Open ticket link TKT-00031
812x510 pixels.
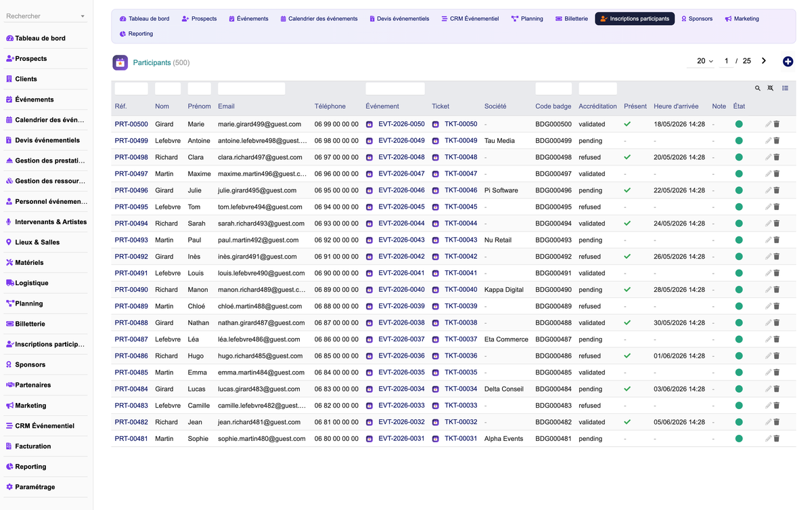[x=461, y=439]
